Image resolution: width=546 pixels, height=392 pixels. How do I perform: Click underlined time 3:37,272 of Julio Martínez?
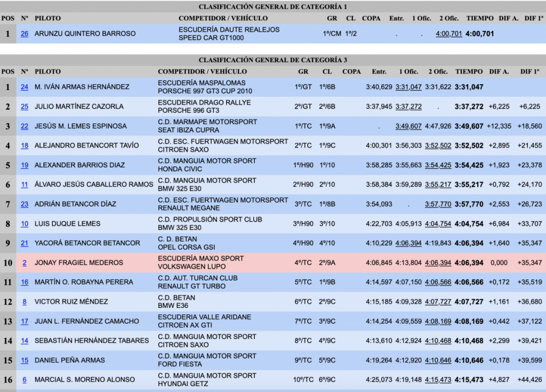(408, 107)
